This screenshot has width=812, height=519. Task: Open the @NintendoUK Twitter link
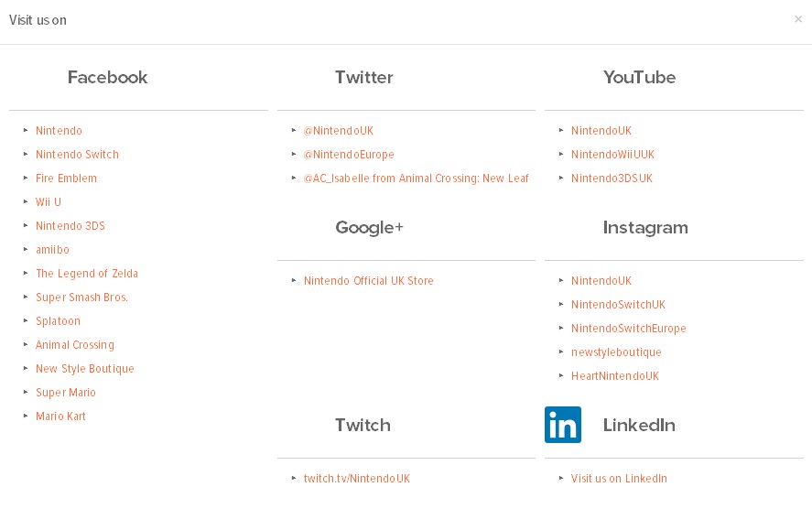point(338,131)
